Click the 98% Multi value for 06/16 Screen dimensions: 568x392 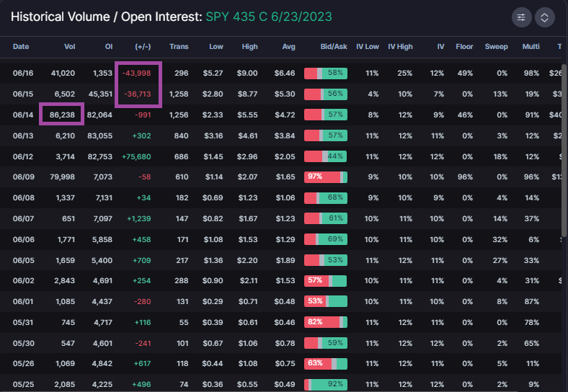pyautogui.click(x=531, y=73)
